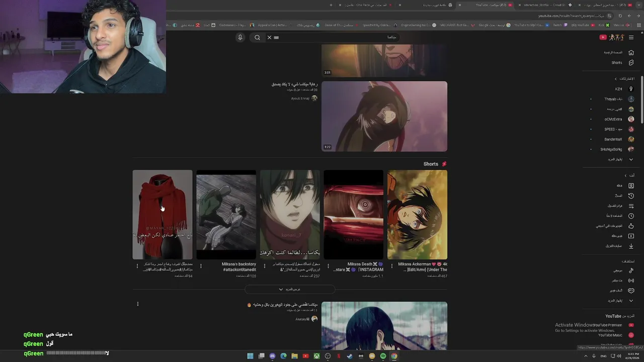Clear the search query with the X
The image size is (644, 362).
pos(269,37)
